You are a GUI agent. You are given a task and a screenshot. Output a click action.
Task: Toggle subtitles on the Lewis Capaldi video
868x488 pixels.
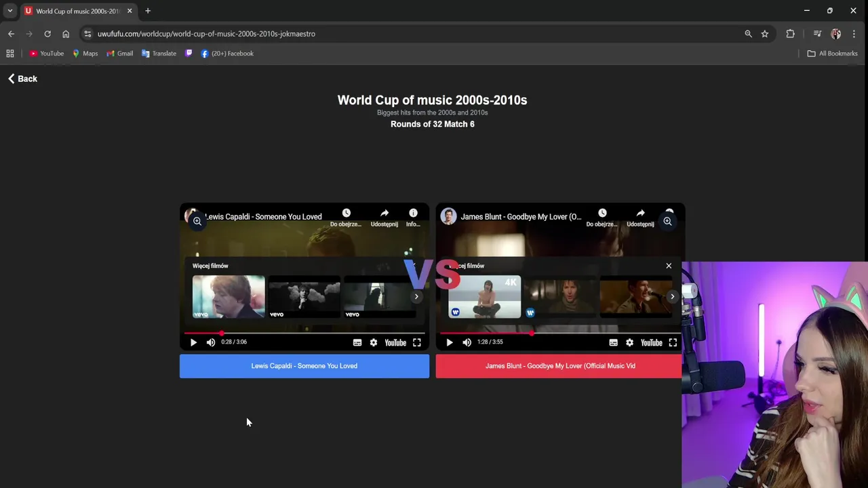(357, 342)
